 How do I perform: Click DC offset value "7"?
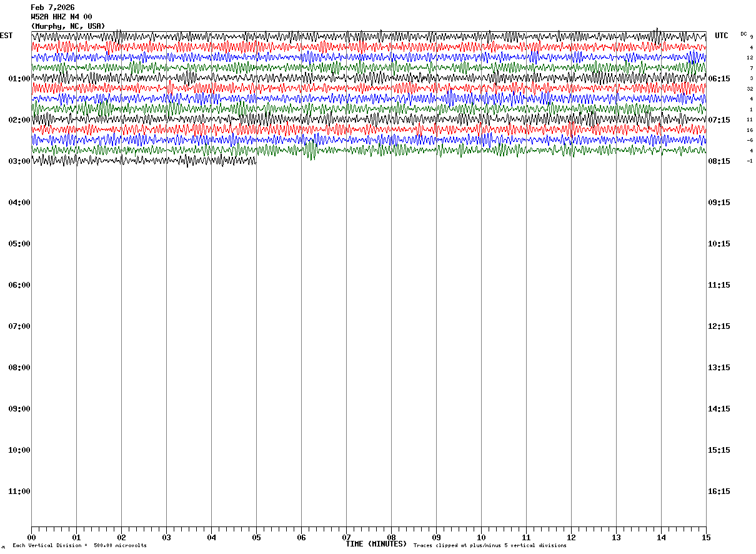pyautogui.click(x=752, y=68)
